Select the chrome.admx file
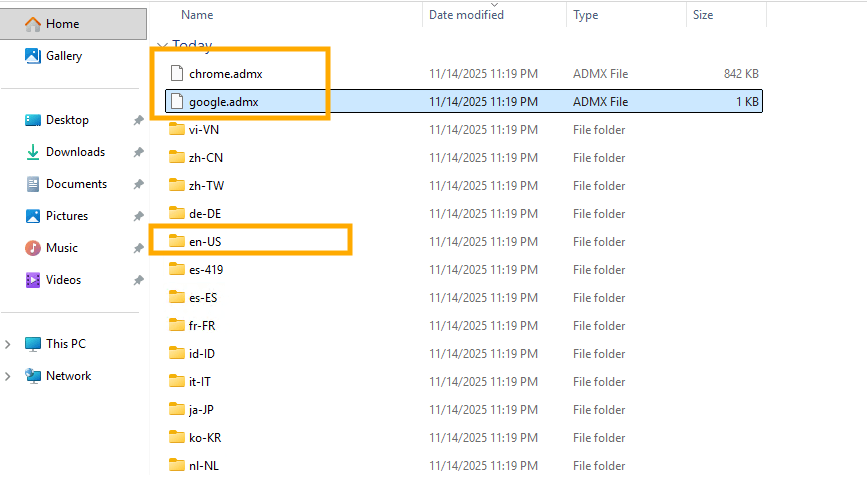 tap(225, 74)
